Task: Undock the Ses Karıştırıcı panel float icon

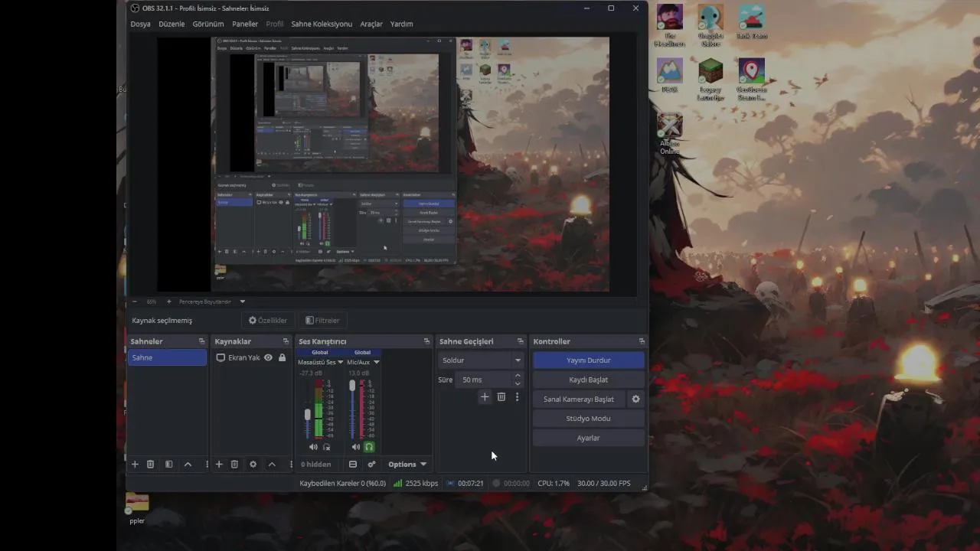Action: (426, 341)
